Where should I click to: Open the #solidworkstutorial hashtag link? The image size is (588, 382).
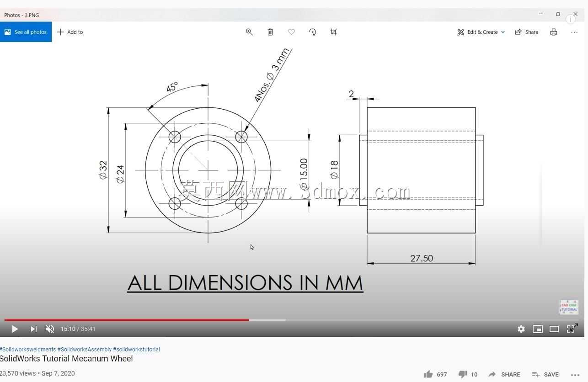(x=137, y=350)
